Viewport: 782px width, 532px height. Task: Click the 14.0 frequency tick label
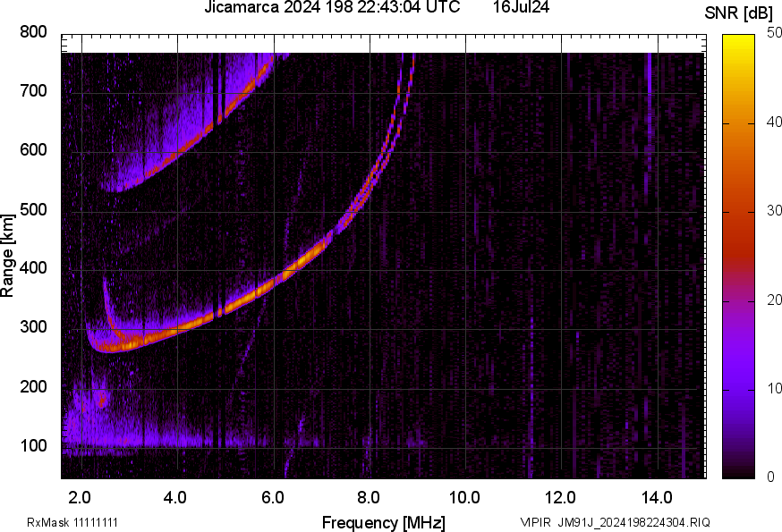coord(657,498)
